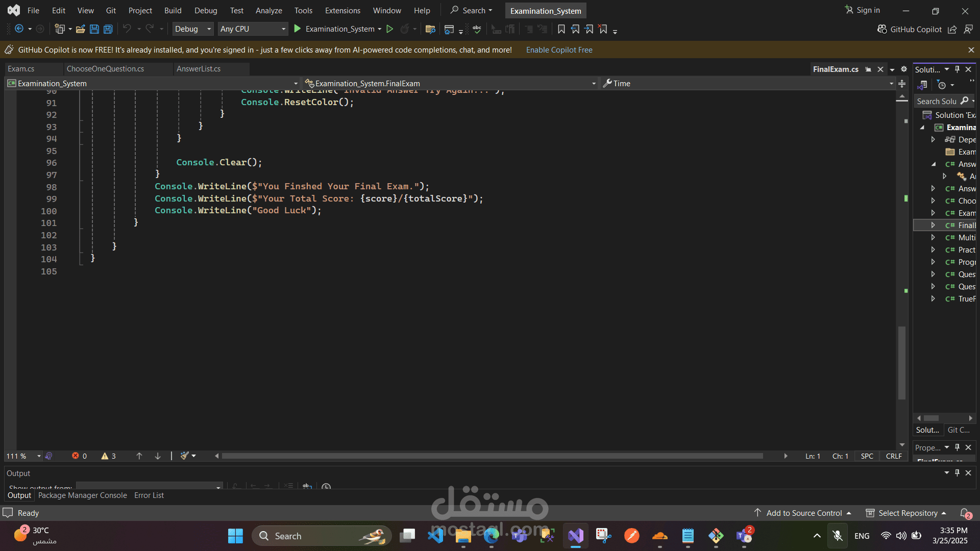The image size is (980, 551).
Task: Open the Extensions menu
Action: point(342,10)
